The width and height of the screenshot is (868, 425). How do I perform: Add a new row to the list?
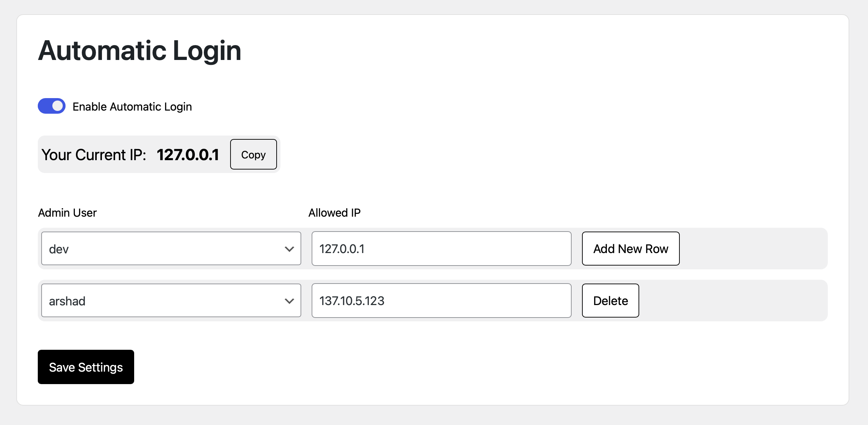631,249
